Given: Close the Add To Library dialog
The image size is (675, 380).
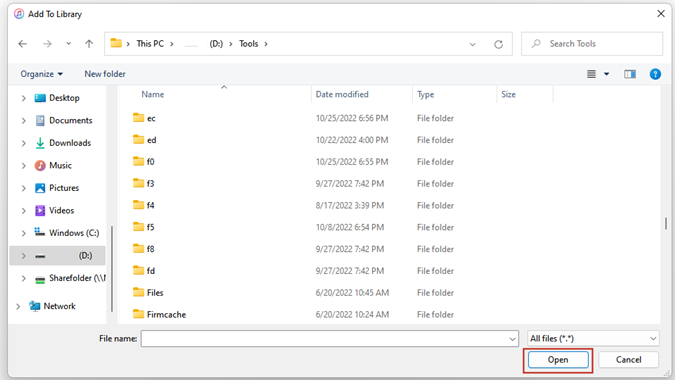Looking at the screenshot, I should tap(661, 14).
